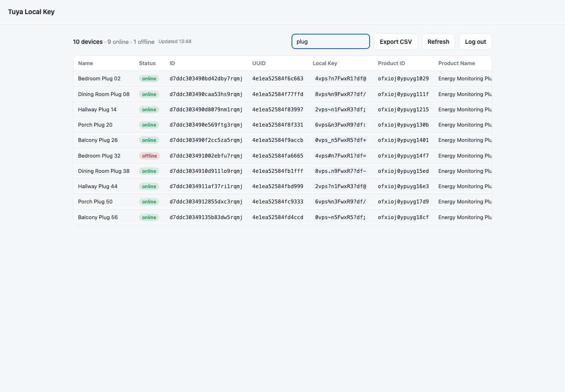Click the "1 offline" summary text

[144, 42]
